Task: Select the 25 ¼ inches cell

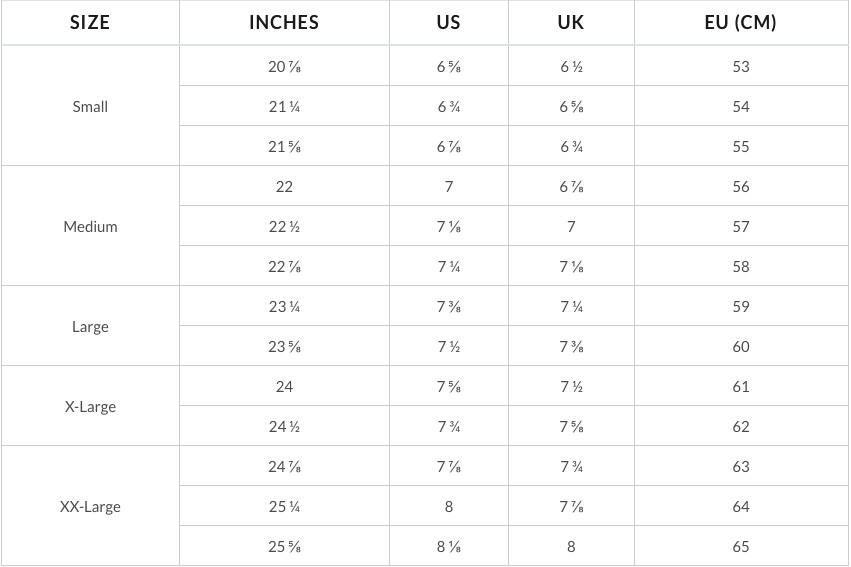Action: [x=284, y=506]
